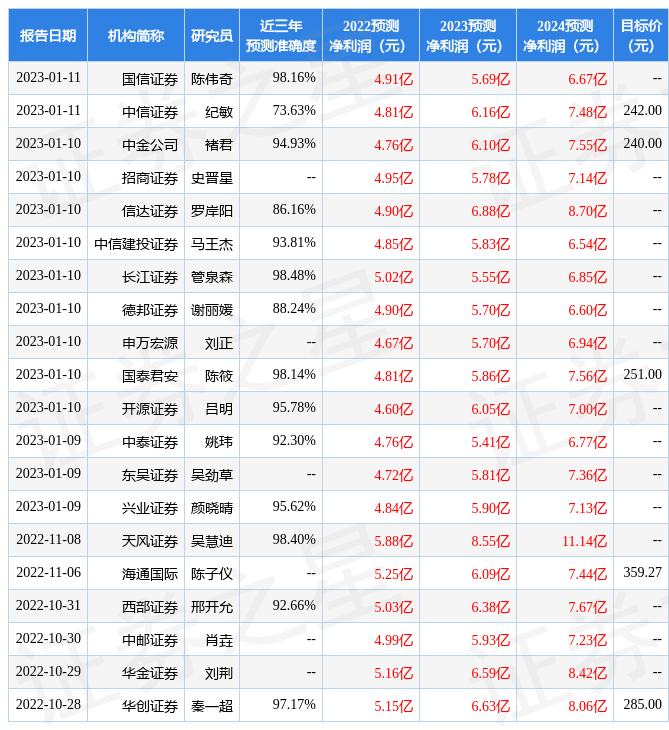The image size is (669, 730).
Task: Open the 国信证券 institution entry
Action: click(x=150, y=78)
